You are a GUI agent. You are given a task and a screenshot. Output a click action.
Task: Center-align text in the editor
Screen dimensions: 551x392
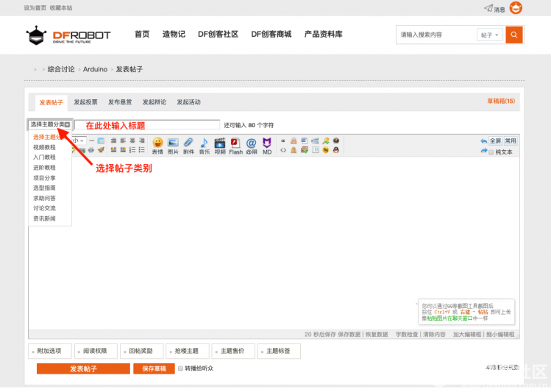(132, 140)
